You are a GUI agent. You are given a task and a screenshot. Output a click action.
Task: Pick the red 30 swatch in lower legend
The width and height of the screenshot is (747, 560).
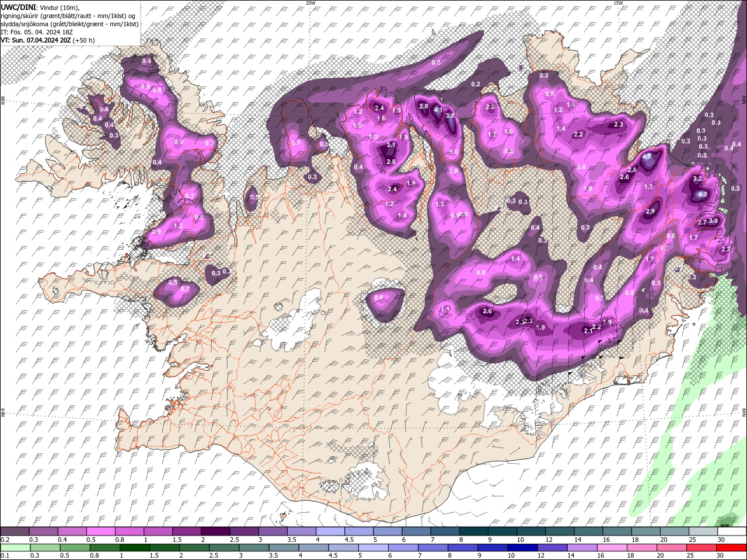(731, 548)
